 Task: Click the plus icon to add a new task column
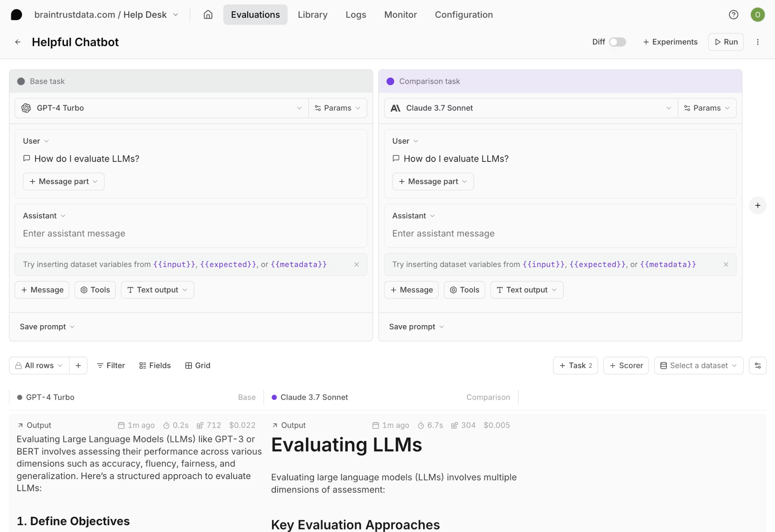(x=758, y=205)
